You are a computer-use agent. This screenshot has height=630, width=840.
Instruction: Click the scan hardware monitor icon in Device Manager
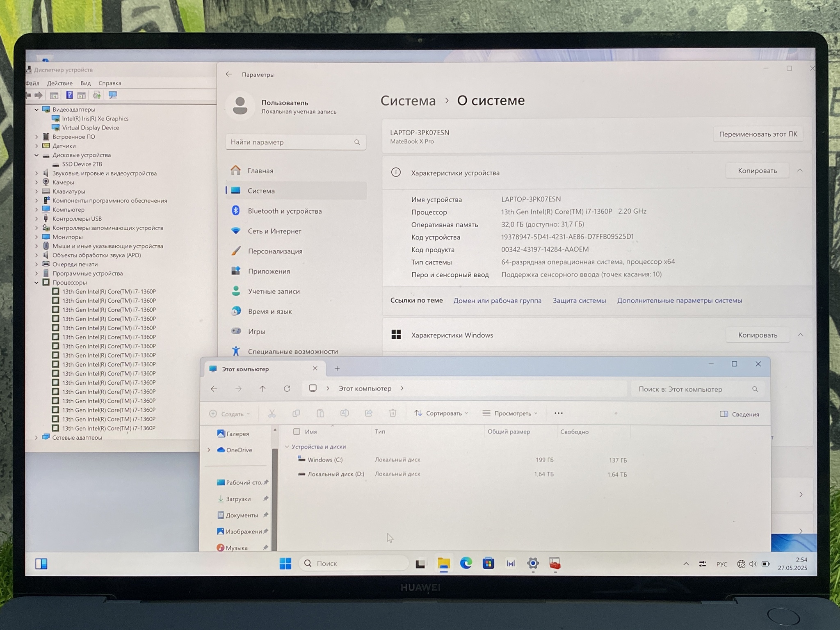[113, 95]
